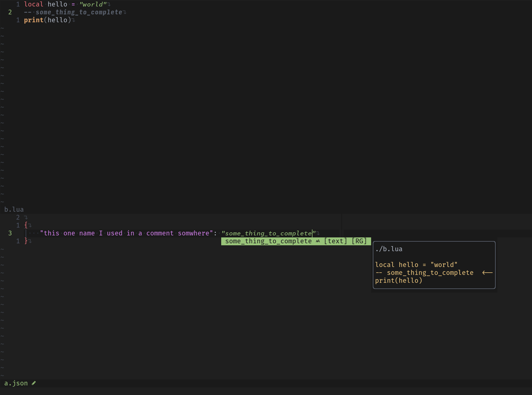Click the ./b.lua path in the preview popup
This screenshot has width=532, height=395.
click(x=389, y=249)
